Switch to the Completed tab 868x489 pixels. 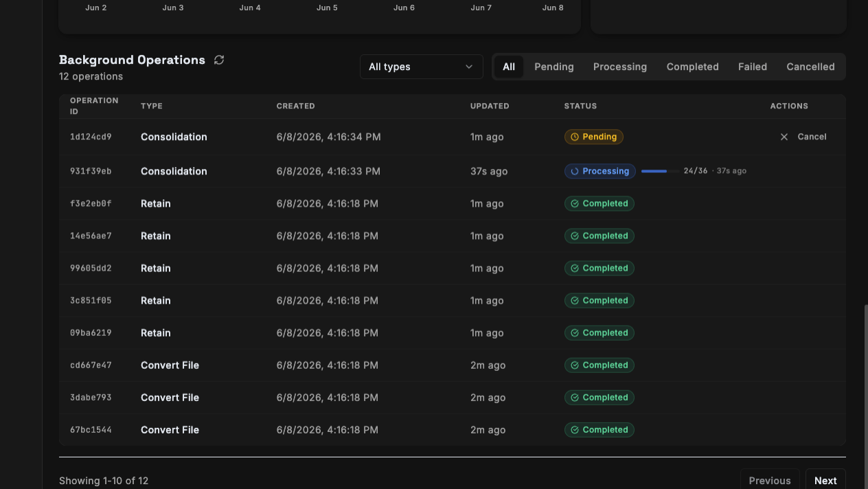(x=692, y=67)
